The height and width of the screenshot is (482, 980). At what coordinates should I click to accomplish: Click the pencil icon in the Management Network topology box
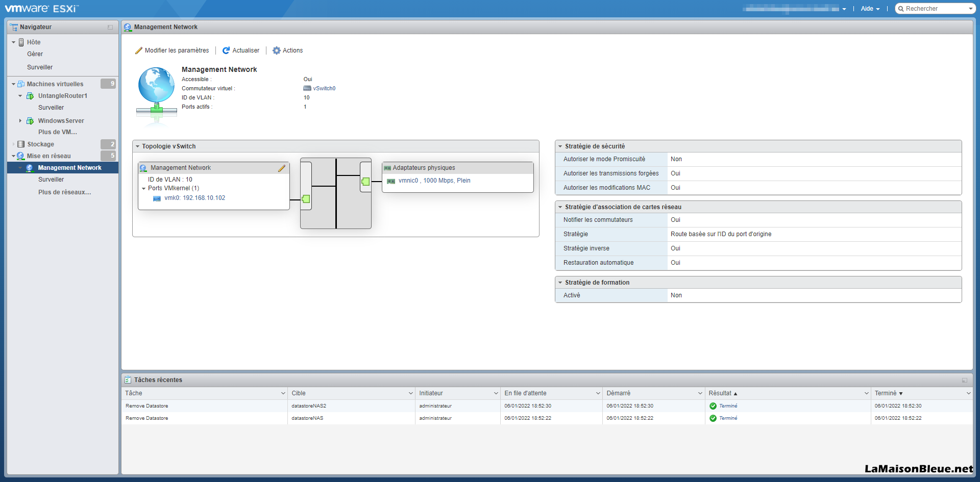click(282, 168)
